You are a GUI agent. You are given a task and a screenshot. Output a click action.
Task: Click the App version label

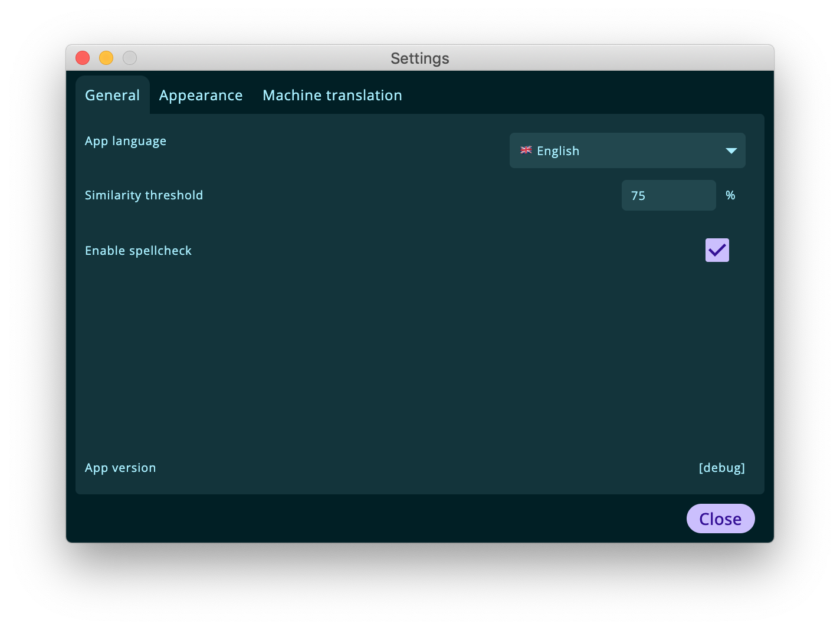(120, 468)
